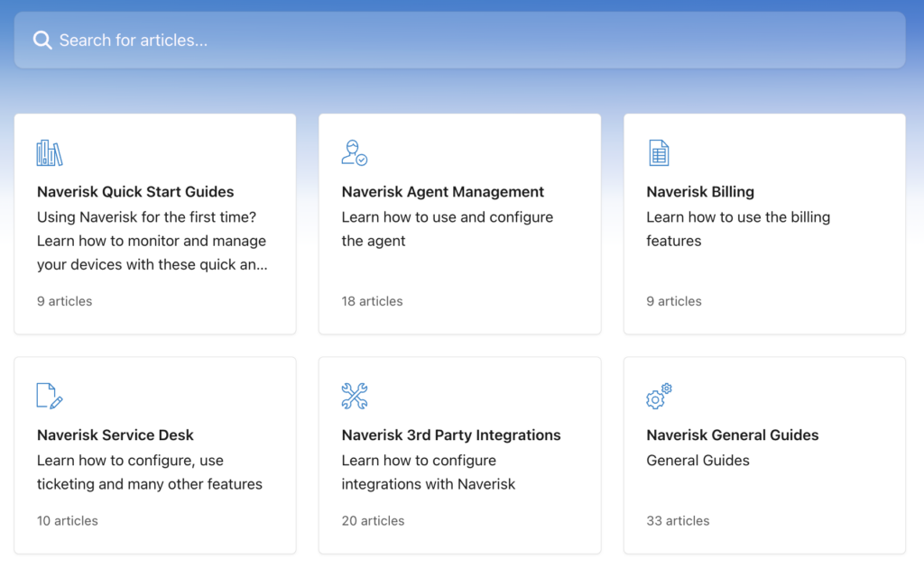Viewport: 924px width, 568px height.
Task: Open Naverisk Agent Management title
Action: [x=442, y=192]
